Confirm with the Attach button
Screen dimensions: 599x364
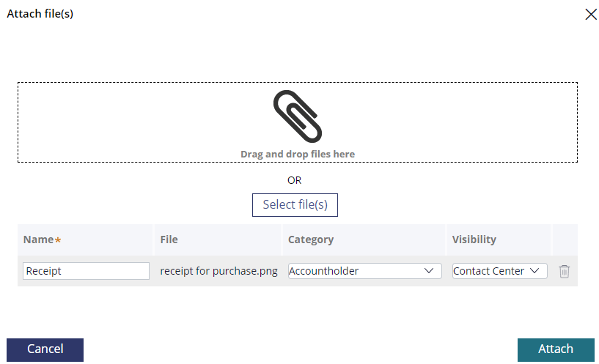(x=556, y=350)
